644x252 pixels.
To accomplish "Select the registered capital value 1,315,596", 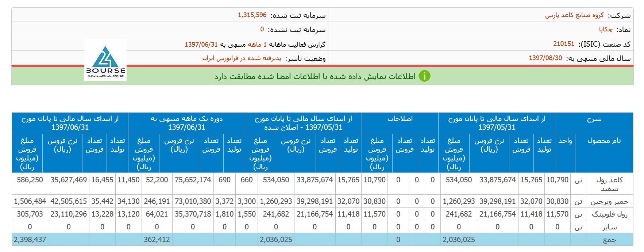I will pyautogui.click(x=252, y=15).
